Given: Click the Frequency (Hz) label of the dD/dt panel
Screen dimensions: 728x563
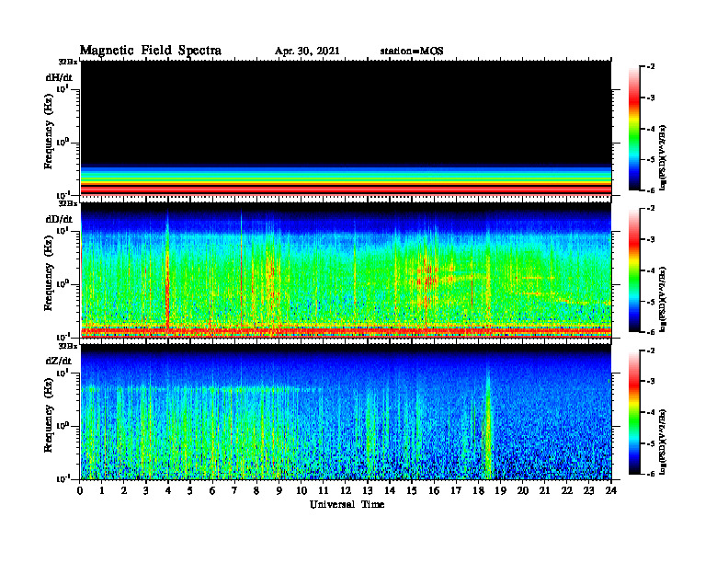Looking at the screenshot, I should (49, 273).
